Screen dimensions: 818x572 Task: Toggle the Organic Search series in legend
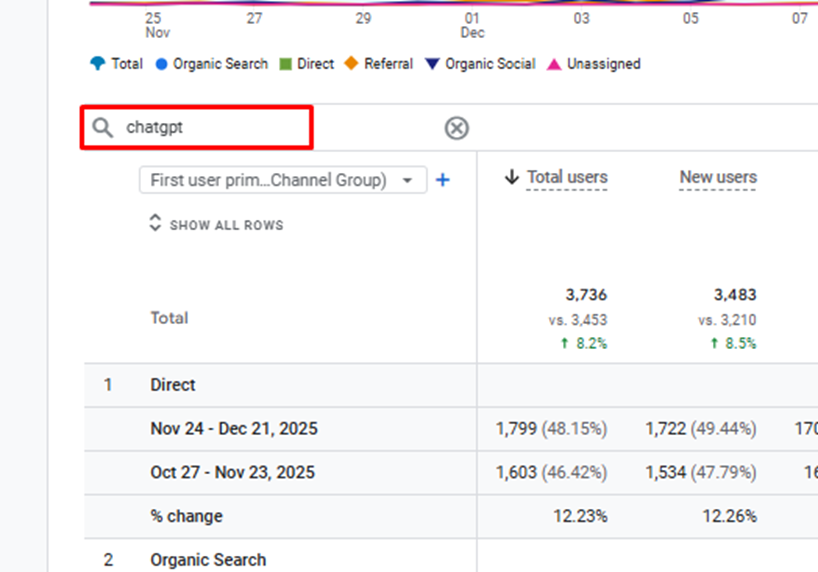220,64
